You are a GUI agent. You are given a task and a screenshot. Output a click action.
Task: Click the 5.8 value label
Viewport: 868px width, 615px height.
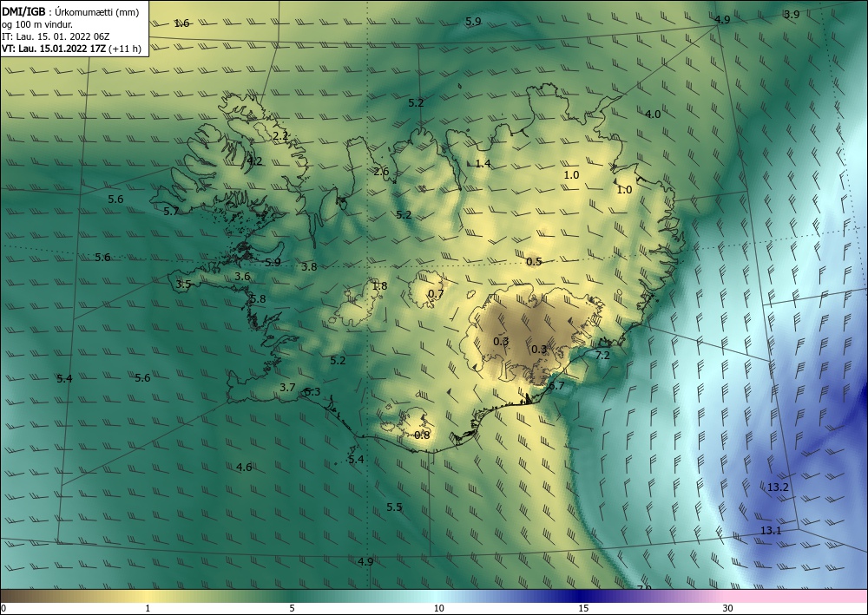click(258, 299)
